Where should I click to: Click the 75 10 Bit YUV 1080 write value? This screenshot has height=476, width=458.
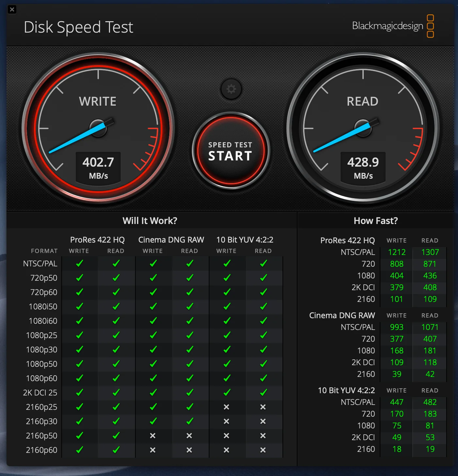click(397, 425)
